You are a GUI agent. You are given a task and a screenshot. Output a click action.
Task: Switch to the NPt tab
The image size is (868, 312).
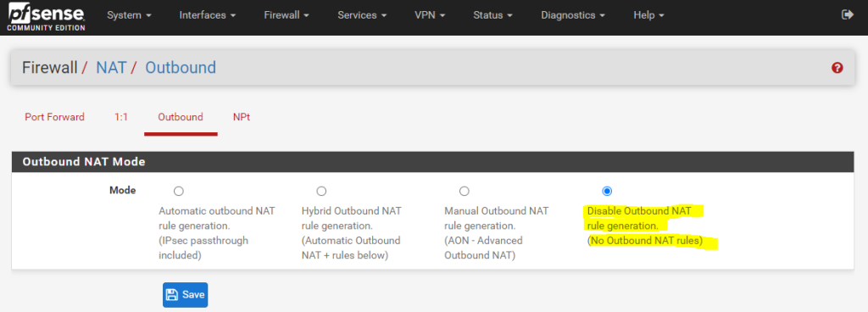point(242,117)
